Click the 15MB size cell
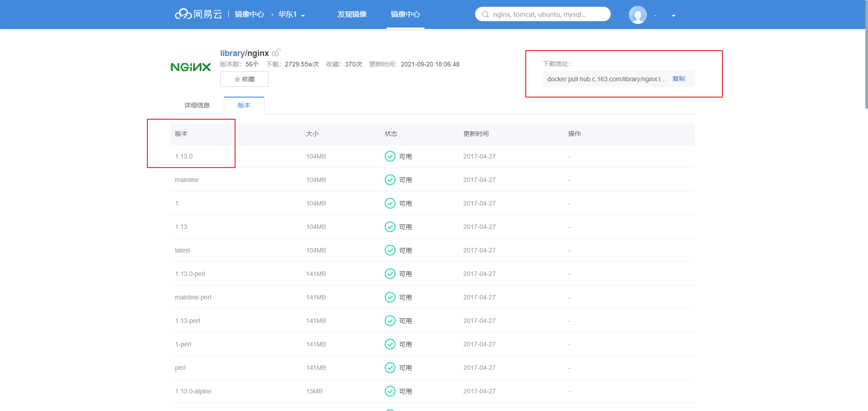The image size is (868, 411). point(314,391)
